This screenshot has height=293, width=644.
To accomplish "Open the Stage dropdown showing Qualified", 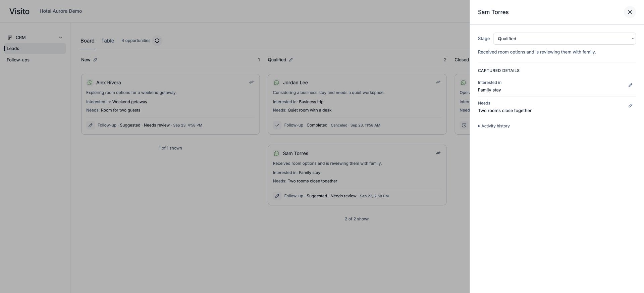I will coord(564,39).
